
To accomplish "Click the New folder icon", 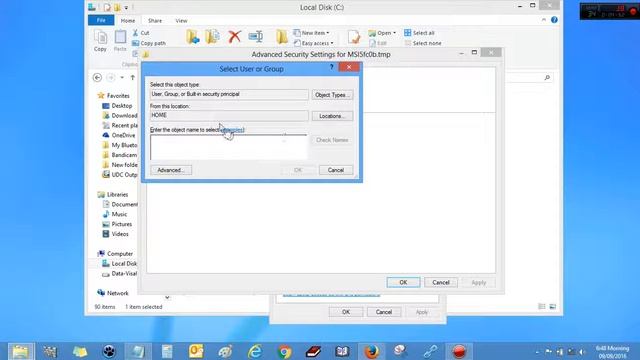I will [282, 37].
